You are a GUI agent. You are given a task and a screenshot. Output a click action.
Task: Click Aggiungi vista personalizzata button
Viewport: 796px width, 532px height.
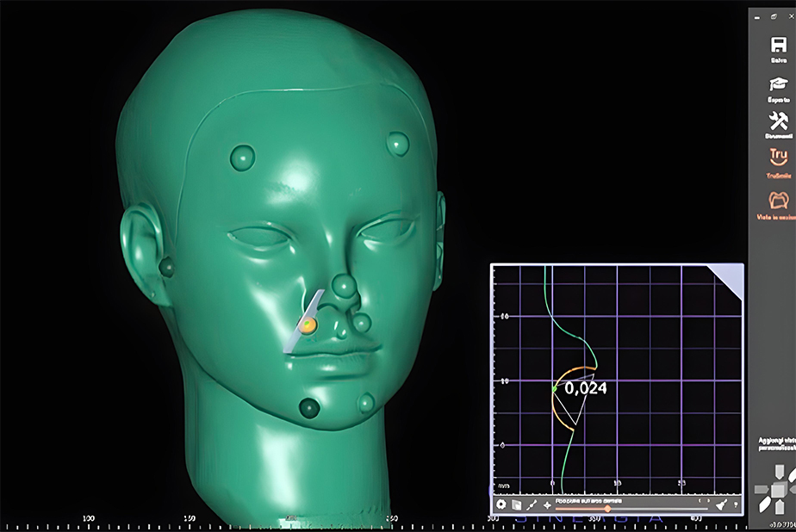click(777, 444)
